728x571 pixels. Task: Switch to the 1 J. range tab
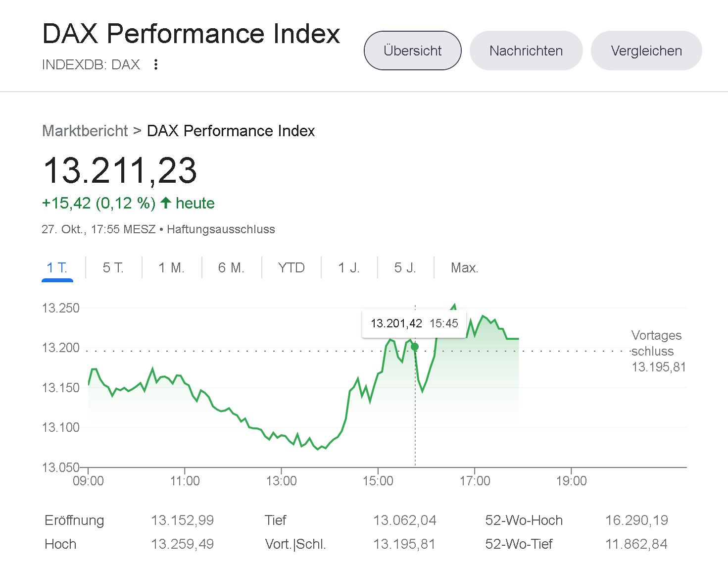click(348, 268)
